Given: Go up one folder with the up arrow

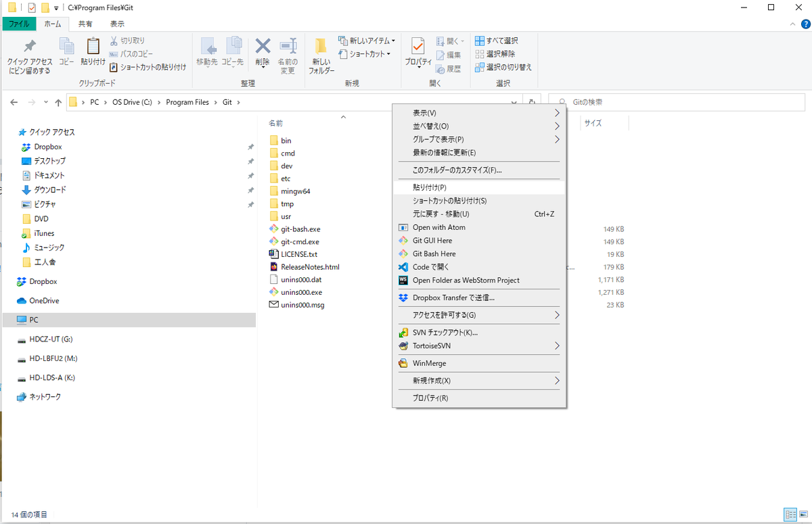Looking at the screenshot, I should (x=58, y=102).
